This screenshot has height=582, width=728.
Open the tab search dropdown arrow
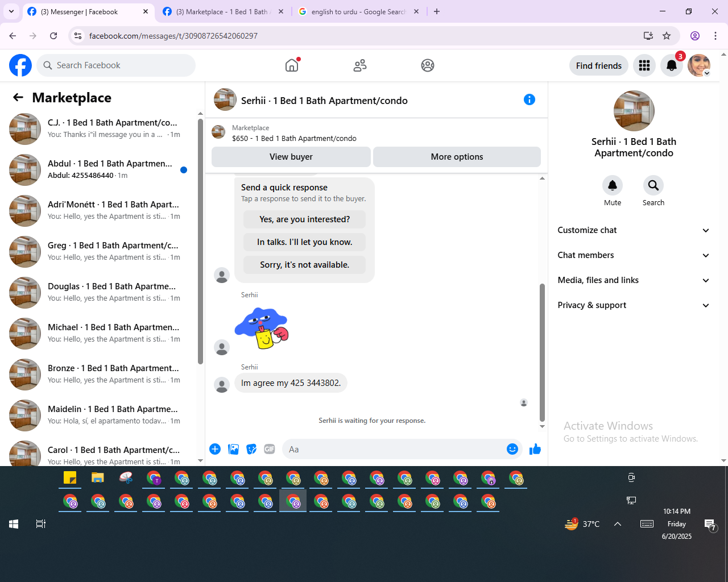(x=11, y=11)
